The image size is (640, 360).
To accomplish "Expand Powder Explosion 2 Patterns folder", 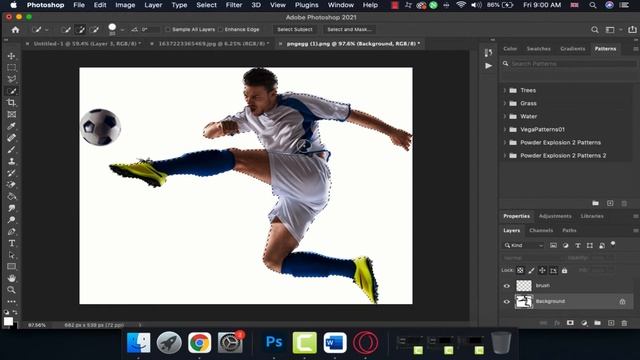I will (504, 142).
